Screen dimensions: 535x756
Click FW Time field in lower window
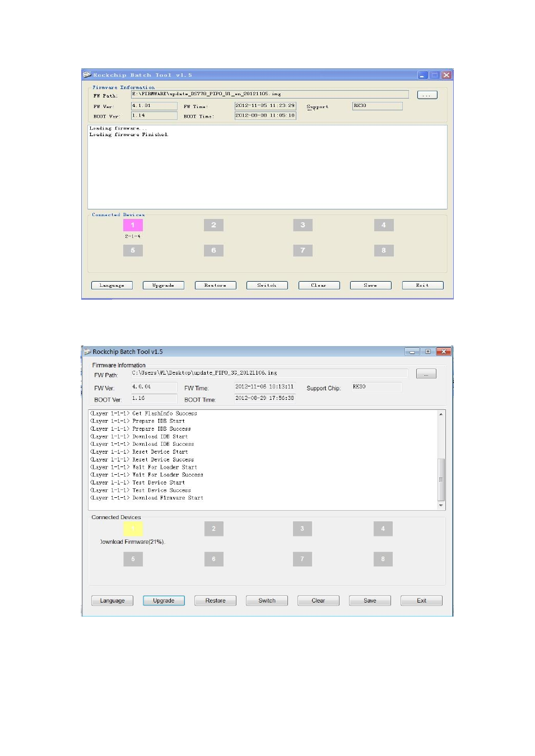264,387
